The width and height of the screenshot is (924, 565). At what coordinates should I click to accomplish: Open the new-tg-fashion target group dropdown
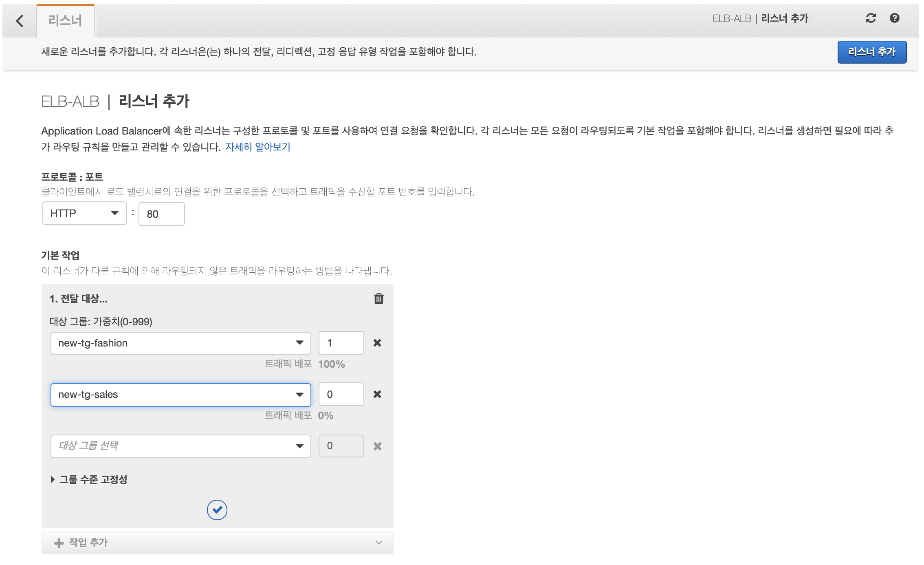(180, 343)
